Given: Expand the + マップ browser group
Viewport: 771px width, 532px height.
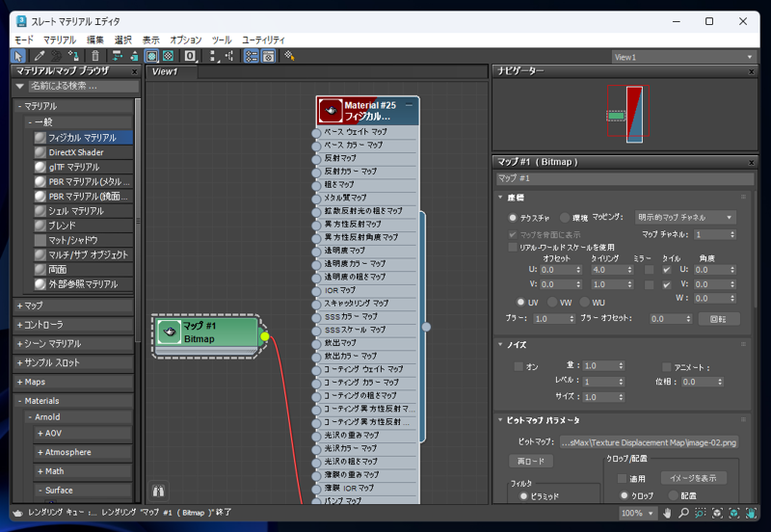Looking at the screenshot, I should [73, 306].
